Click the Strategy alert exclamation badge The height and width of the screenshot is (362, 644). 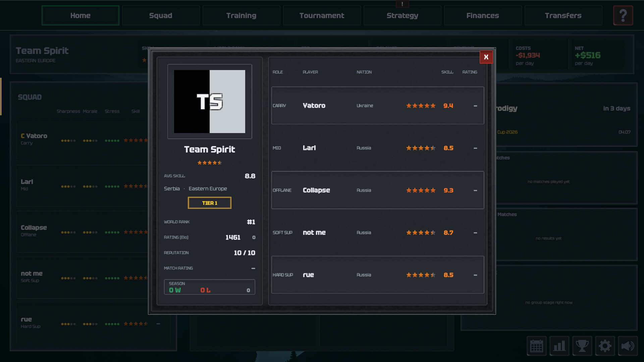pos(402,4)
